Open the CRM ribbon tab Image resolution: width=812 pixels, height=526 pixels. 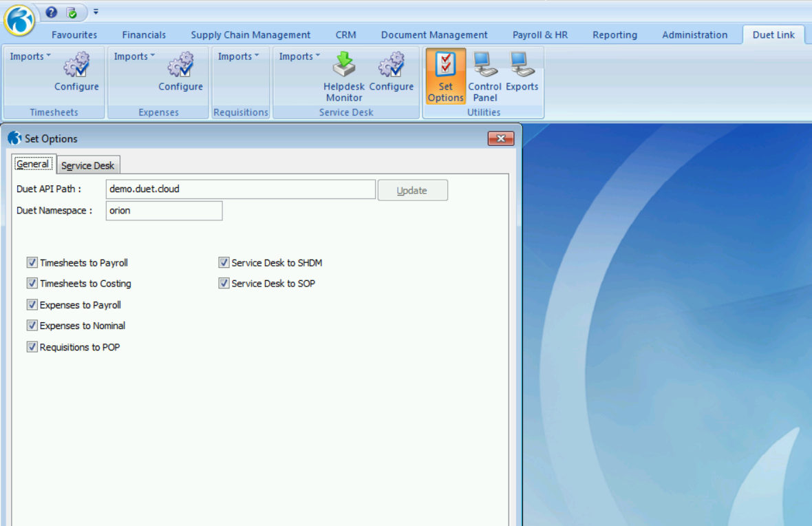click(346, 34)
